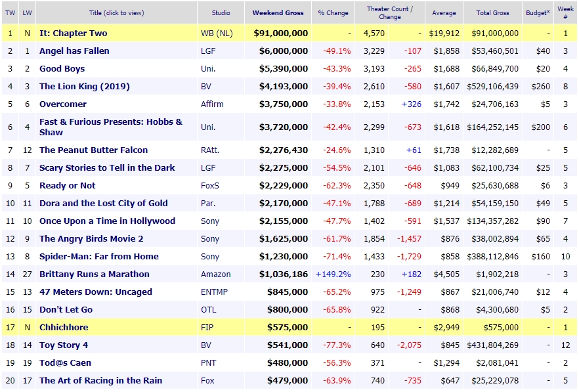Click the Ready or Not title link
Screen dimensions: 579x392
pos(67,185)
